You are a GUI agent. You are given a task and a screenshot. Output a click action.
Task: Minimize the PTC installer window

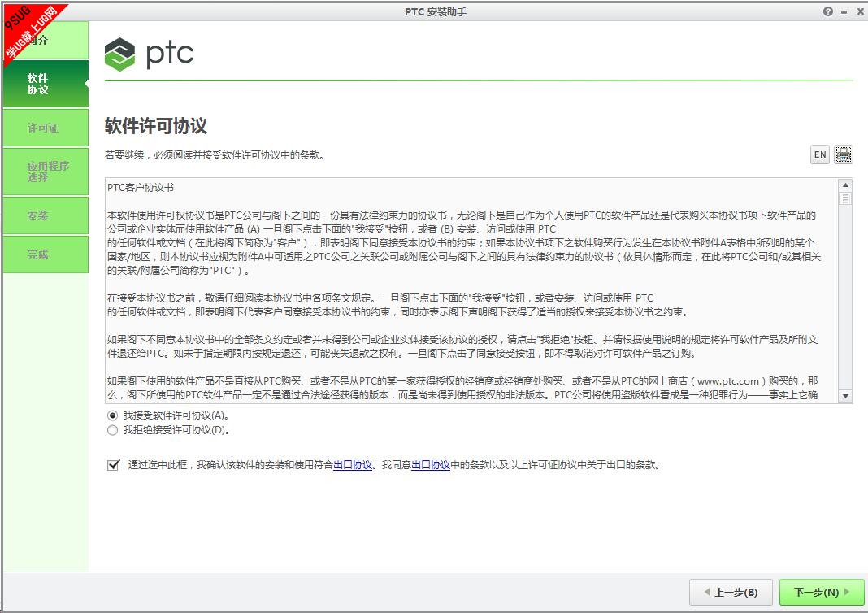[844, 11]
